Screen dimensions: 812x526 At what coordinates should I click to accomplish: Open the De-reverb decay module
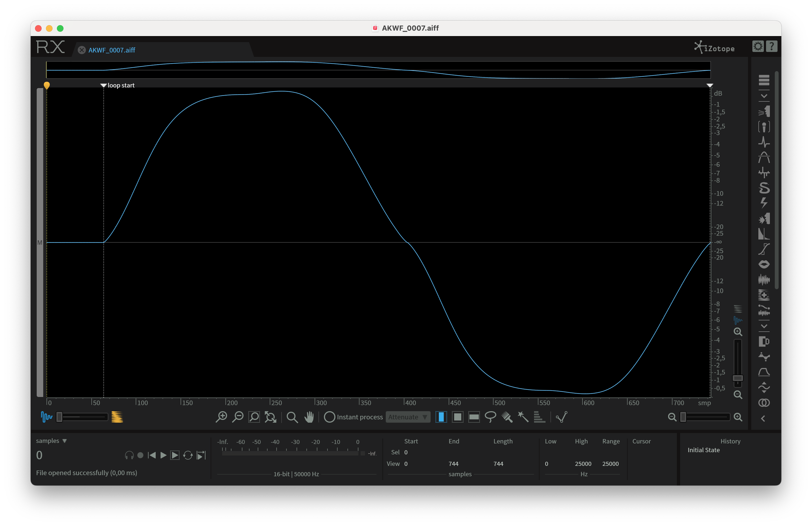coord(764,234)
